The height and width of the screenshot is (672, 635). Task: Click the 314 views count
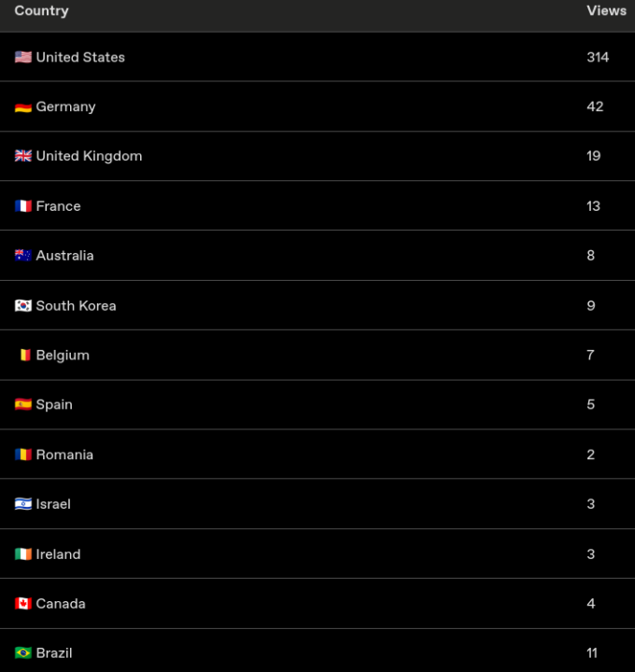tap(598, 57)
